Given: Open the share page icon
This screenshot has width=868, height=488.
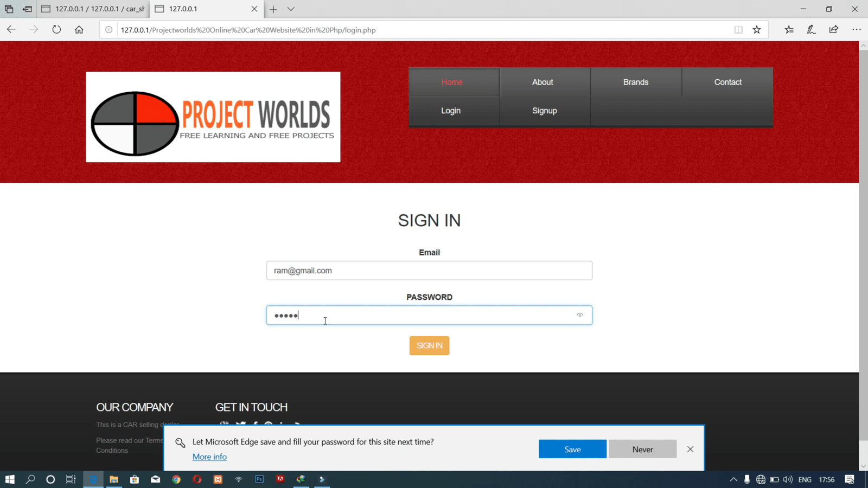Looking at the screenshot, I should (x=834, y=30).
